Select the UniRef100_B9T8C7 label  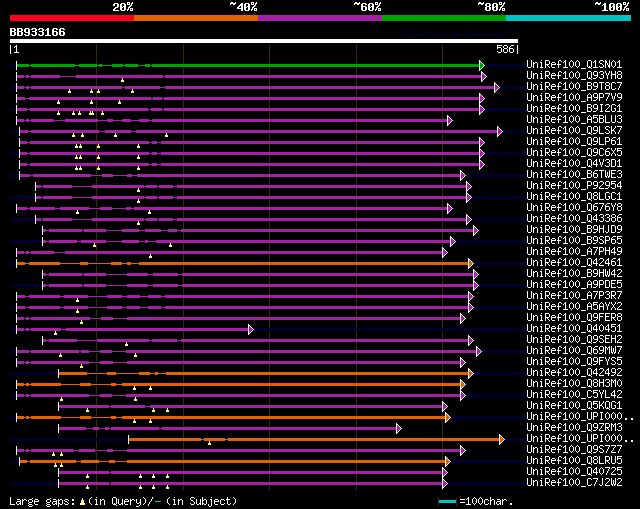tap(574, 87)
